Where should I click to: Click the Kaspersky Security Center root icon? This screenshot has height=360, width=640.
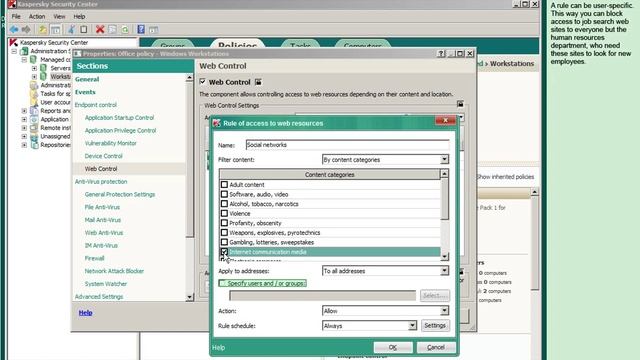point(13,42)
